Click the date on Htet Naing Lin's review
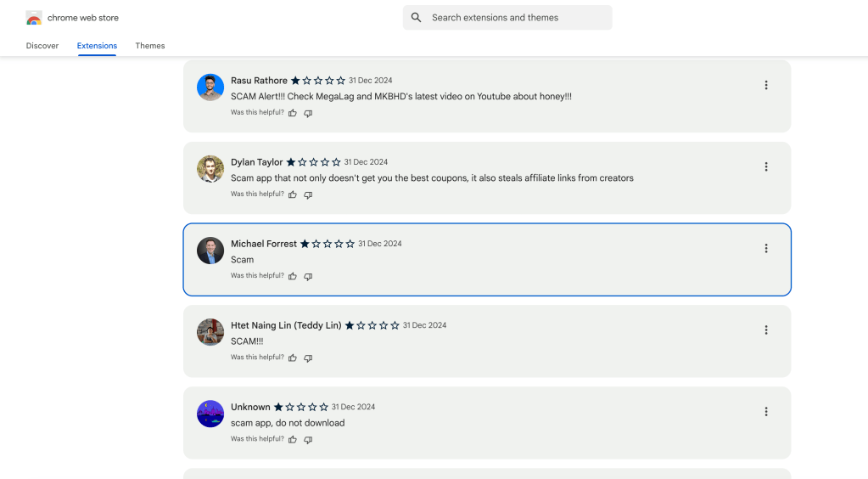The image size is (868, 479). pyautogui.click(x=424, y=325)
